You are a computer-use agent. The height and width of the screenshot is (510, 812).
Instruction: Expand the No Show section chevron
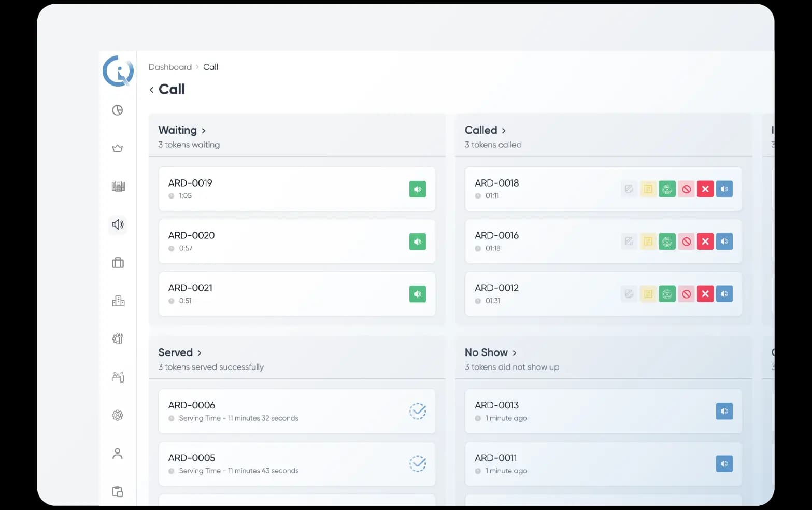click(515, 352)
